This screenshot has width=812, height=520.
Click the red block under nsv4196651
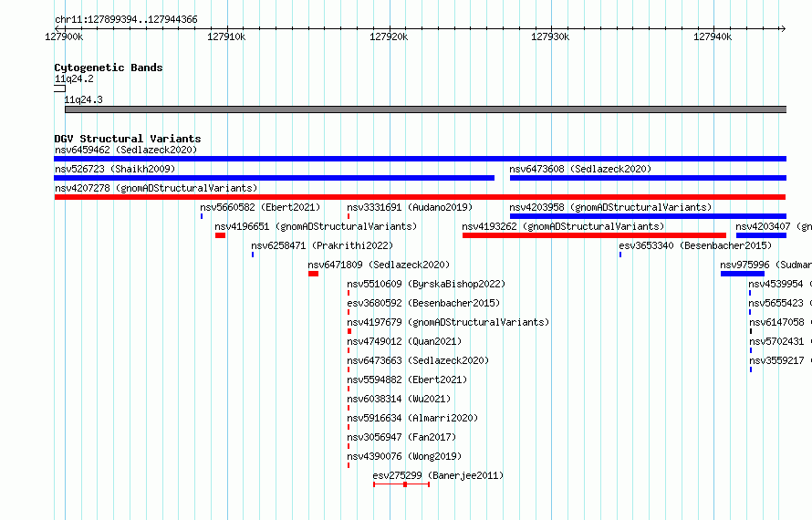click(220, 235)
